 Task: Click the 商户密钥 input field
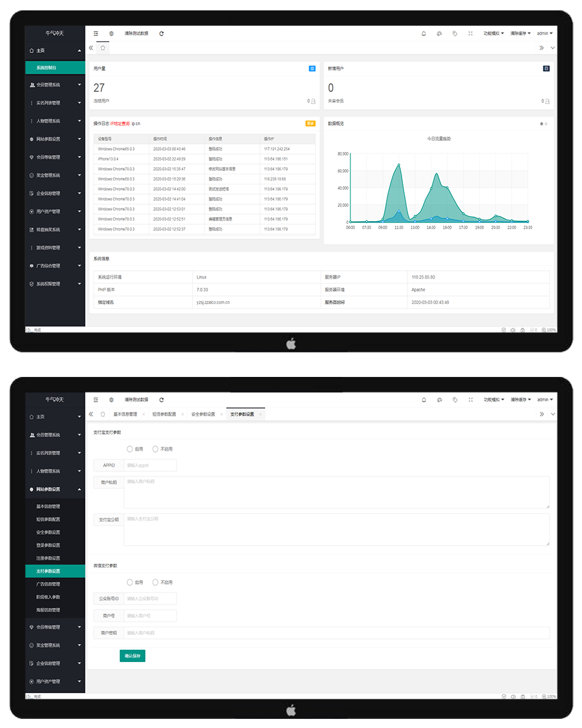(337, 633)
